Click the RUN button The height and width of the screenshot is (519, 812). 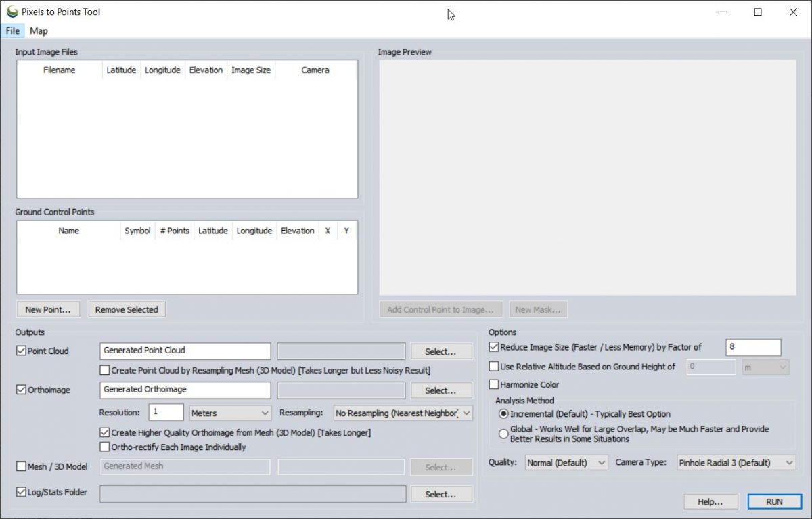[x=774, y=501]
